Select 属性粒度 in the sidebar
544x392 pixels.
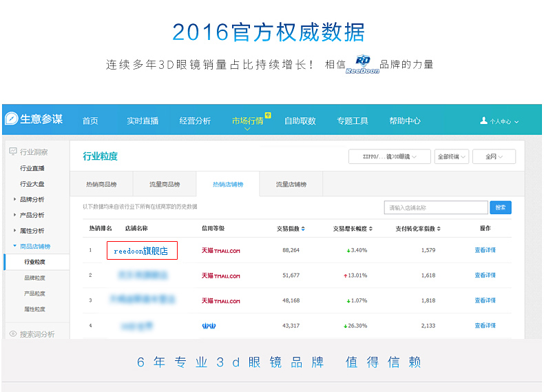click(34, 309)
